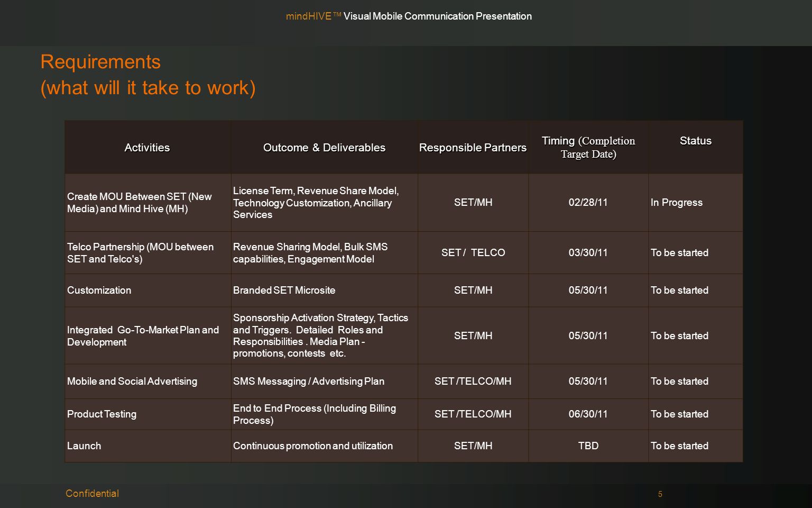Click the 'SET / TELCO' partners cell
This screenshot has width=812, height=508.
pyautogui.click(x=473, y=252)
